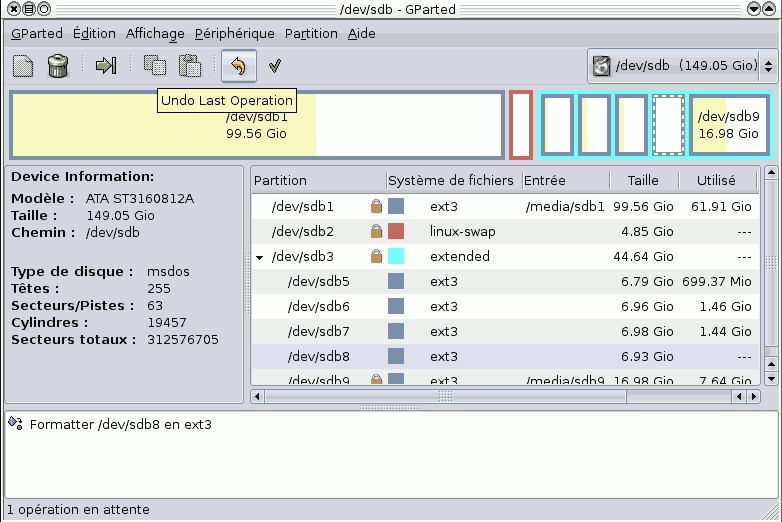Sort by the Système de fichiers column header
The image size is (782, 522).
[x=450, y=181]
